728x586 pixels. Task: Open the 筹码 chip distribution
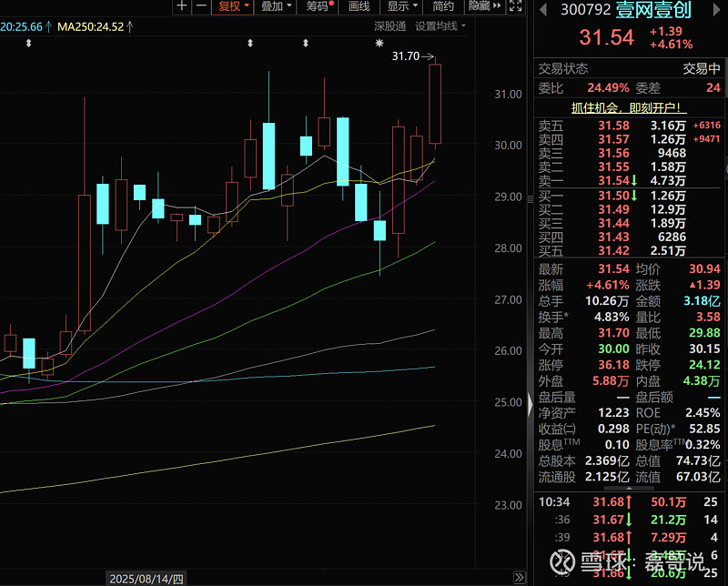[318, 6]
